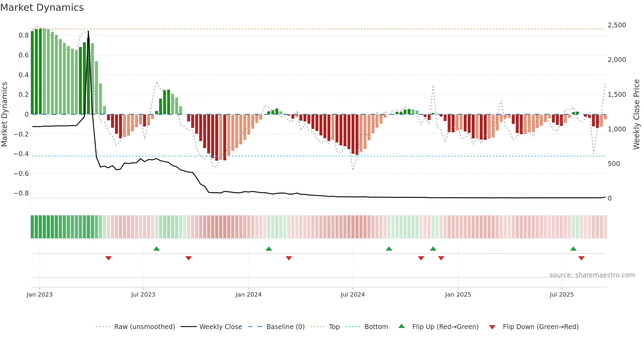
Task: Toggle the Raw (unsmoothed) legend entry
Action: pyautogui.click(x=135, y=327)
